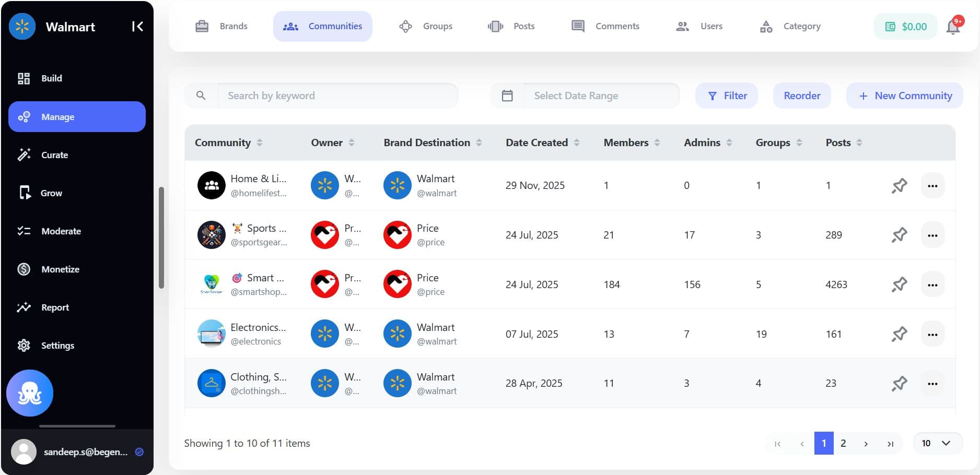This screenshot has width=980, height=475.
Task: Open the items-per-page dropdown showing 10
Action: (938, 443)
